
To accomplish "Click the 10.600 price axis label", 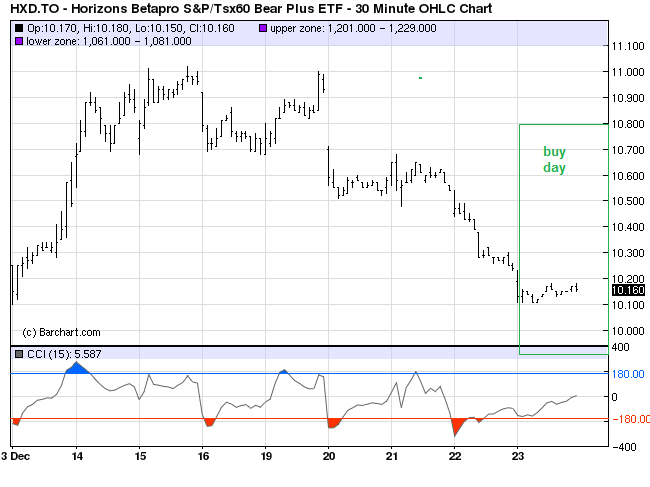I will pos(628,176).
